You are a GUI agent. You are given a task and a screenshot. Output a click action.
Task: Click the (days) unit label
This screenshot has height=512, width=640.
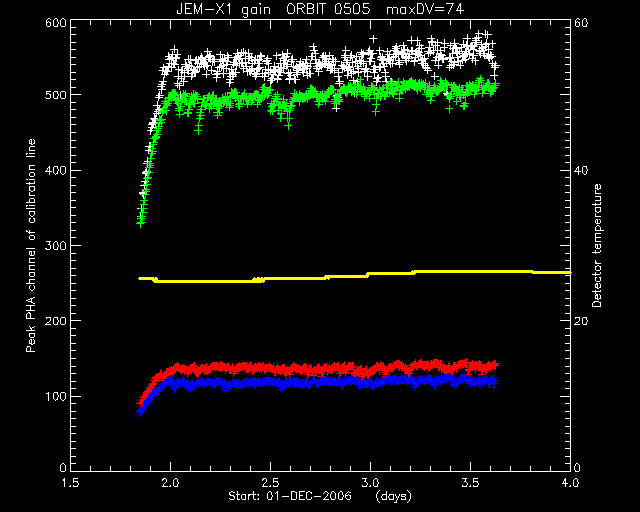[x=393, y=496]
